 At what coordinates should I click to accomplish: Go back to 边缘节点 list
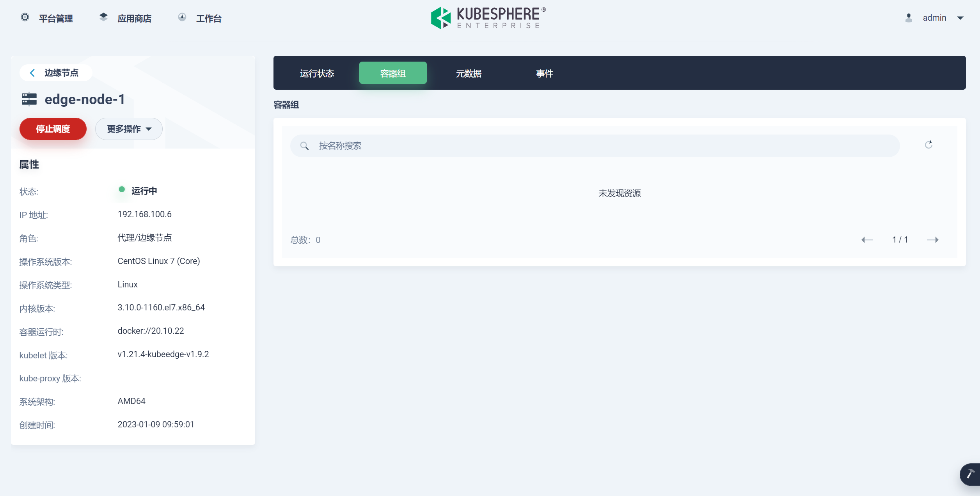click(x=55, y=73)
